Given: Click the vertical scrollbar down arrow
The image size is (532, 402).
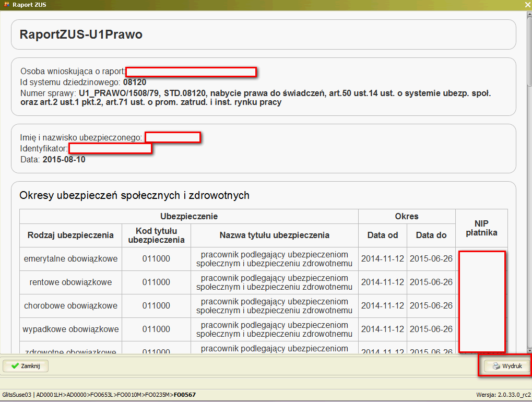Looking at the screenshot, I should pyautogui.click(x=529, y=350).
